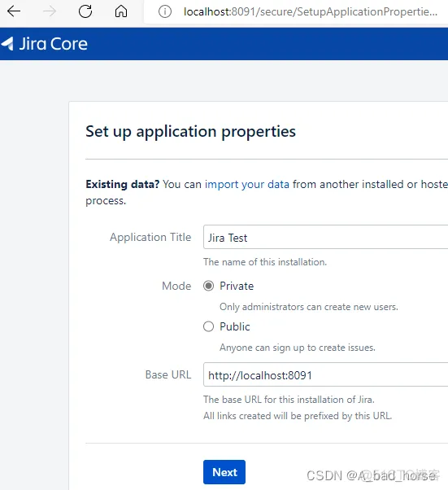This screenshot has width=448, height=490.
Task: Go back using the browser back arrow
Action: coord(14,11)
